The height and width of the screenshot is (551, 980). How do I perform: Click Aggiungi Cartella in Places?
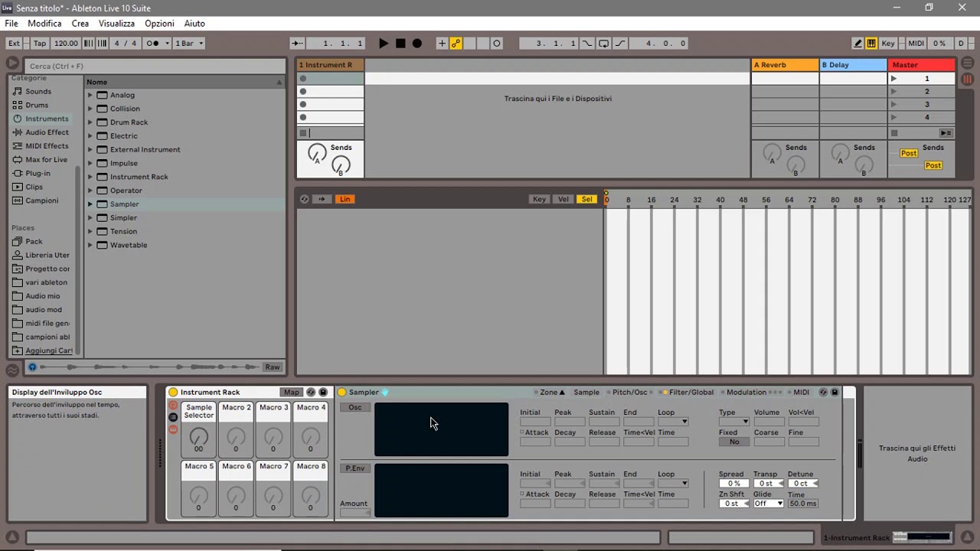coord(49,350)
